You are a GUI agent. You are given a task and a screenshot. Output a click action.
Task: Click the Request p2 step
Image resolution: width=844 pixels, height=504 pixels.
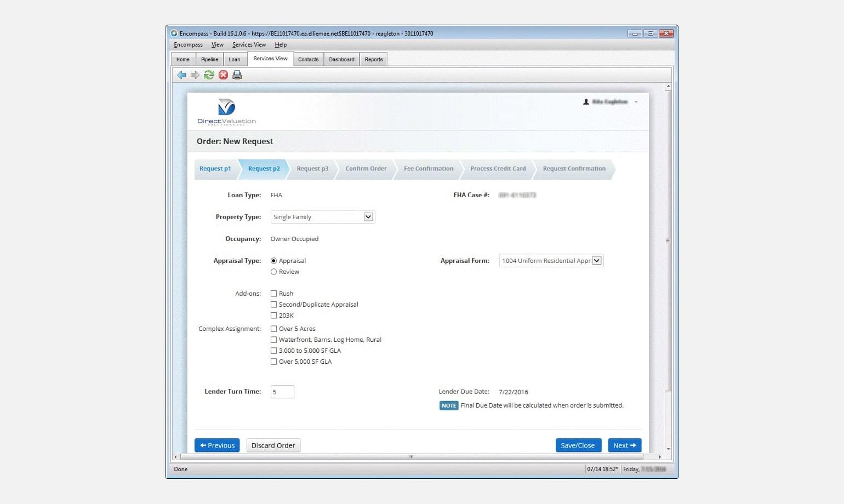tap(264, 169)
